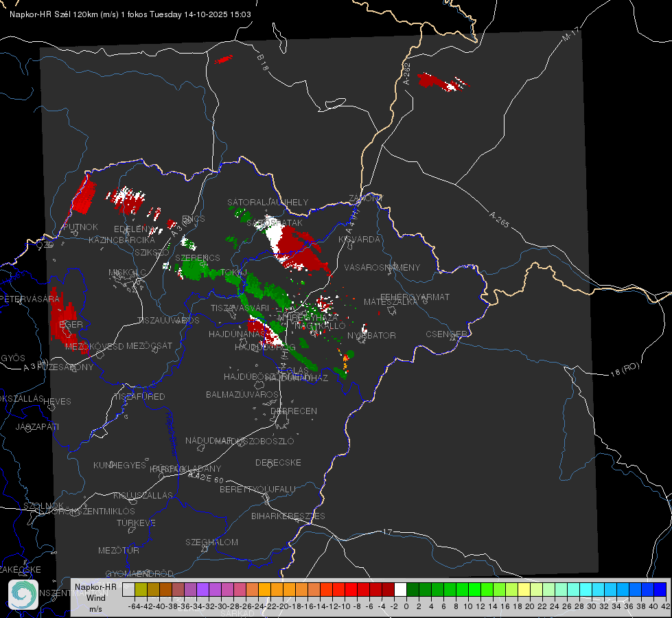Screen dimensions: 672x618
Task: Click the DERECSKE town label
Action: pos(278,463)
